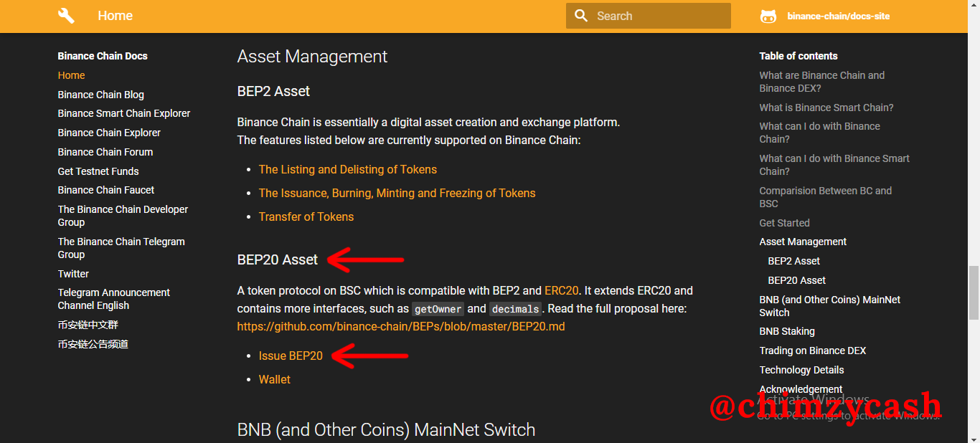Click the Table of contents title
The width and height of the screenshot is (980, 443).
(x=798, y=56)
